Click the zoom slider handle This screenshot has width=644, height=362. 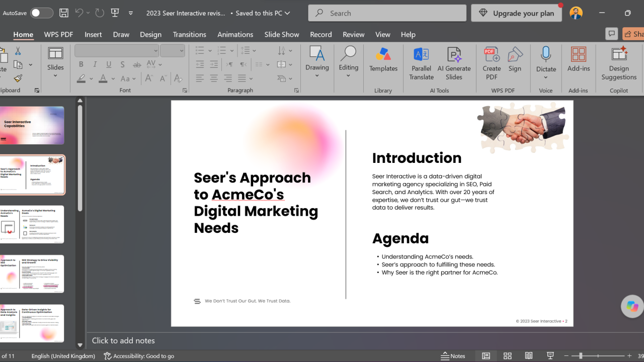(580, 355)
